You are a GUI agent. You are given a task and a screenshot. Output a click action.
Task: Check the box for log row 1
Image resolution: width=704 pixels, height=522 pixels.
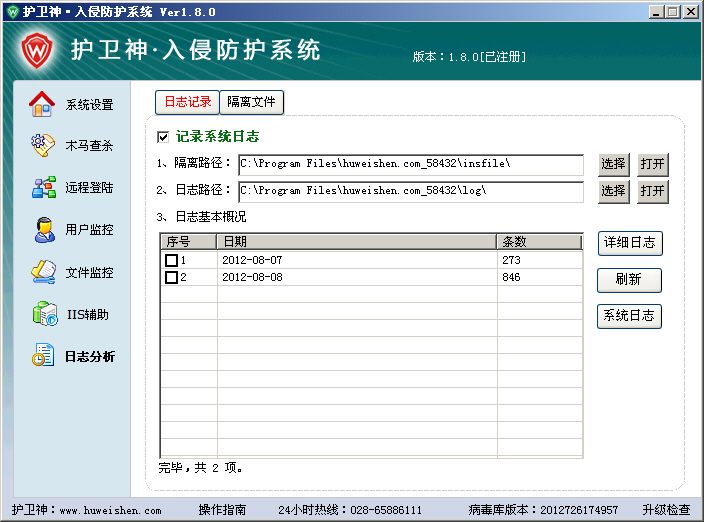tap(171, 260)
